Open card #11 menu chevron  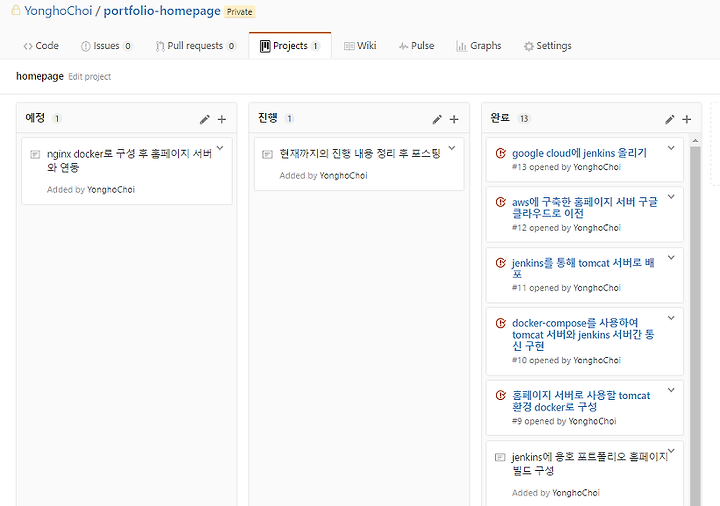coord(671,257)
